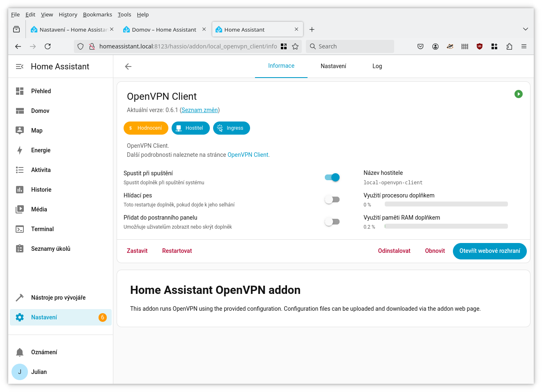Open Aktivita in the sidebar
542x392 pixels.
click(61, 170)
